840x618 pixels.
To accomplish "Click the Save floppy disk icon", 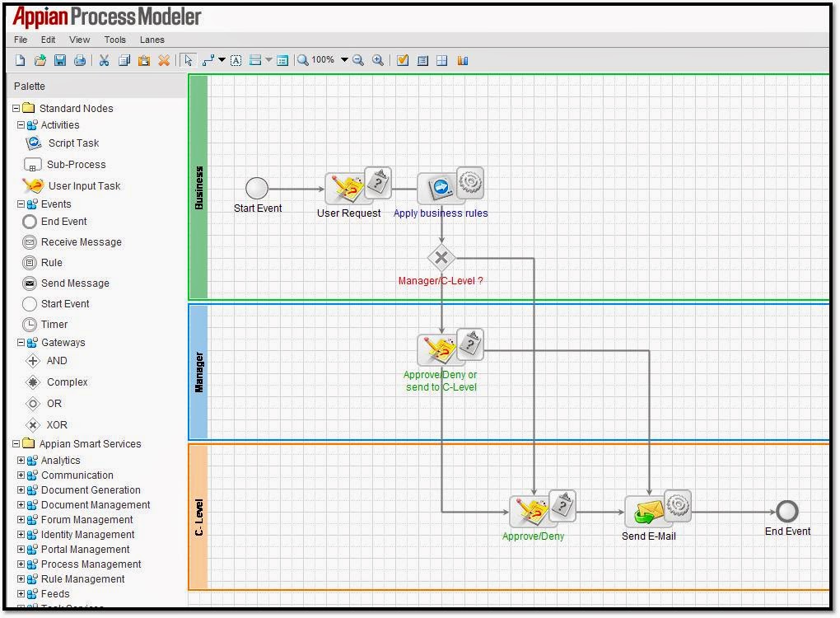I will click(60, 61).
